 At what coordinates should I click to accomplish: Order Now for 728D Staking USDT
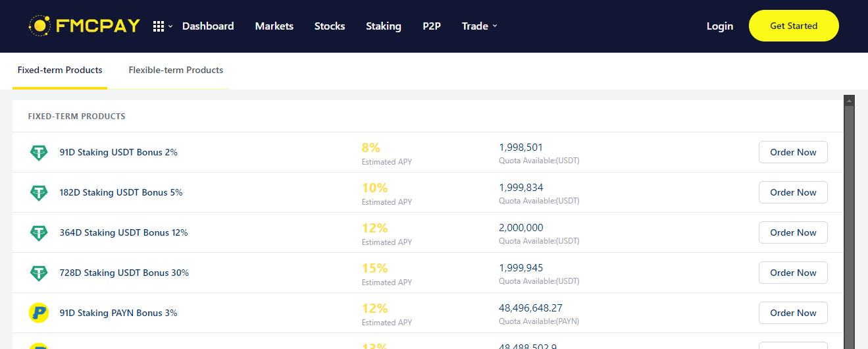click(x=793, y=273)
